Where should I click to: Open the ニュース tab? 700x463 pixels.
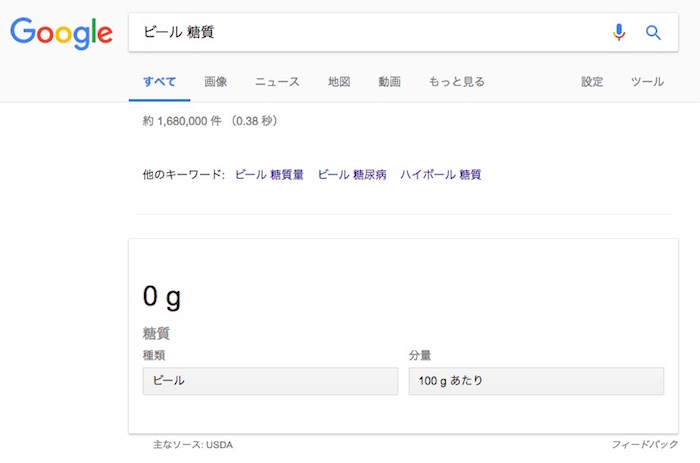tap(277, 82)
